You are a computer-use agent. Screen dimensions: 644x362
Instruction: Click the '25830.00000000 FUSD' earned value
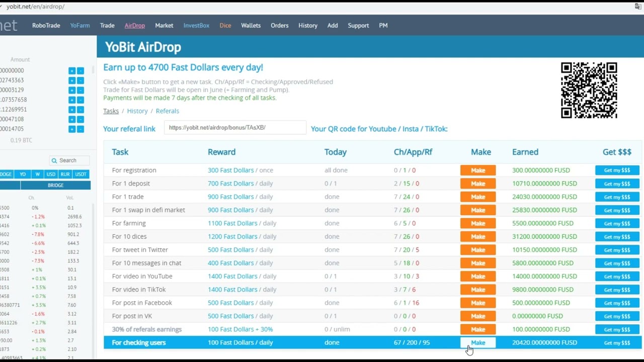pyautogui.click(x=544, y=210)
